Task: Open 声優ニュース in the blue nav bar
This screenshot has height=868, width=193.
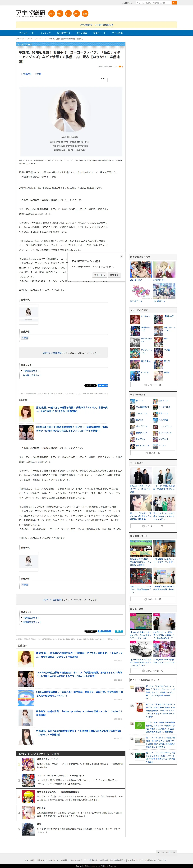Action: coord(100,33)
